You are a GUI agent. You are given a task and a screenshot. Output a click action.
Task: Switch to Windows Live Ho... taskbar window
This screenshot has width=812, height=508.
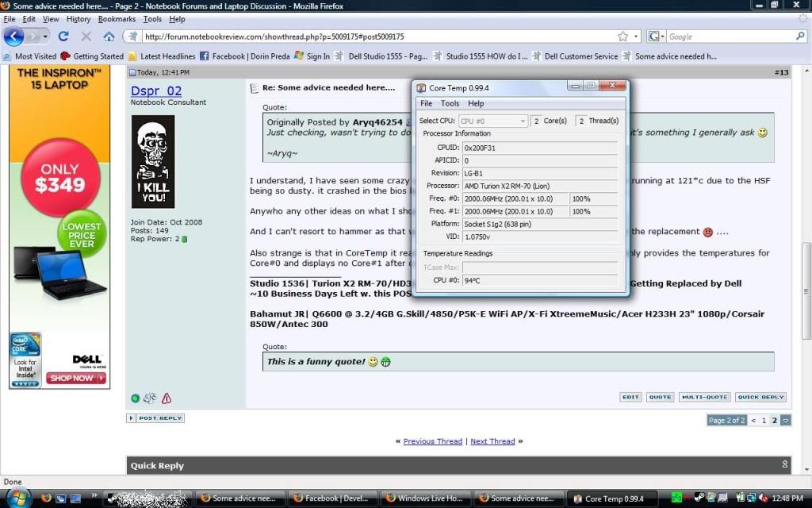[x=425, y=498]
